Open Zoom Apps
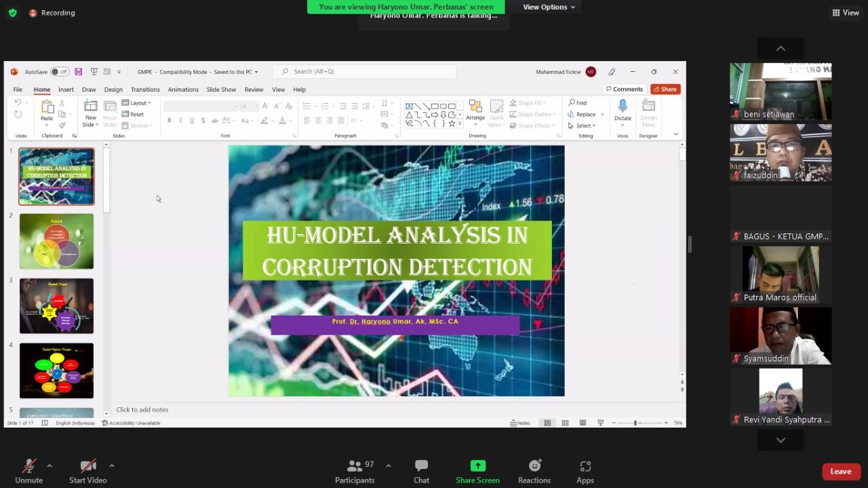This screenshot has width=868, height=488. (585, 466)
